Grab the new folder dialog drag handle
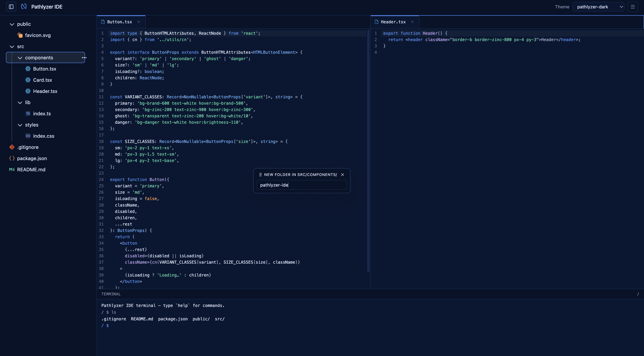This screenshot has width=644, height=356. tap(261, 175)
